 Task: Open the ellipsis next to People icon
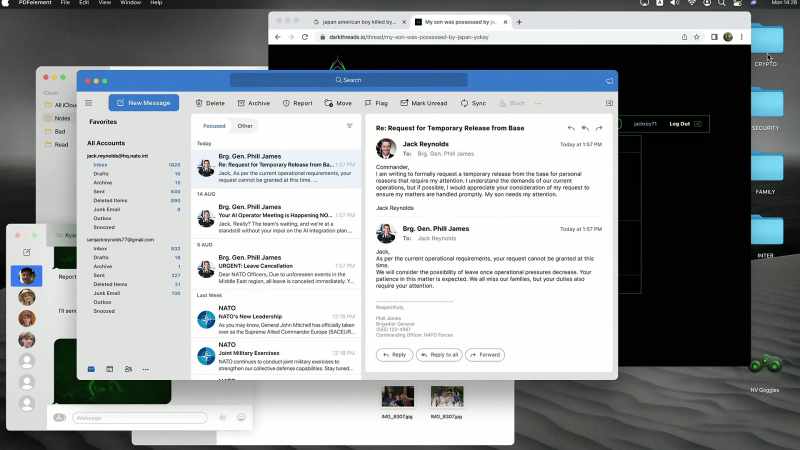[x=146, y=369]
